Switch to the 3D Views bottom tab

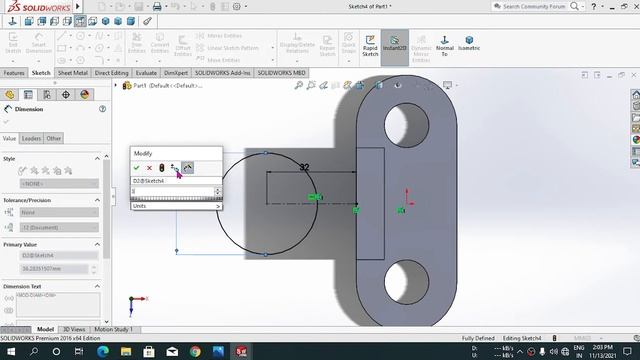tap(74, 329)
